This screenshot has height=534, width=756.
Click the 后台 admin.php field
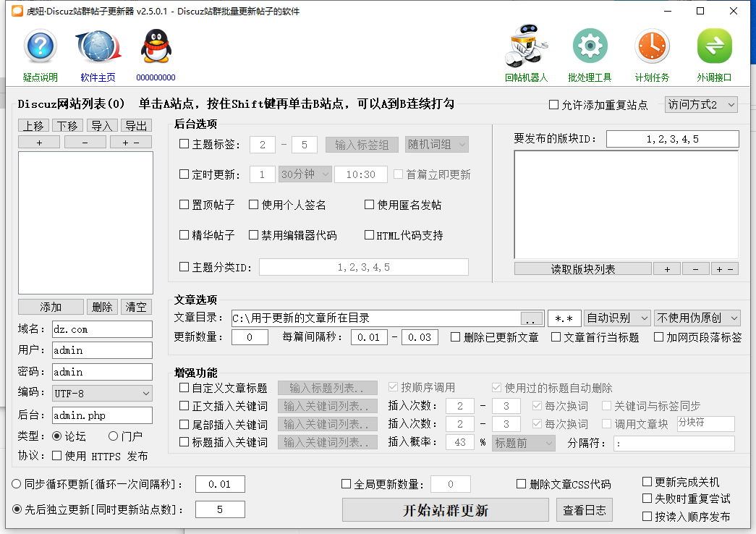(x=102, y=415)
